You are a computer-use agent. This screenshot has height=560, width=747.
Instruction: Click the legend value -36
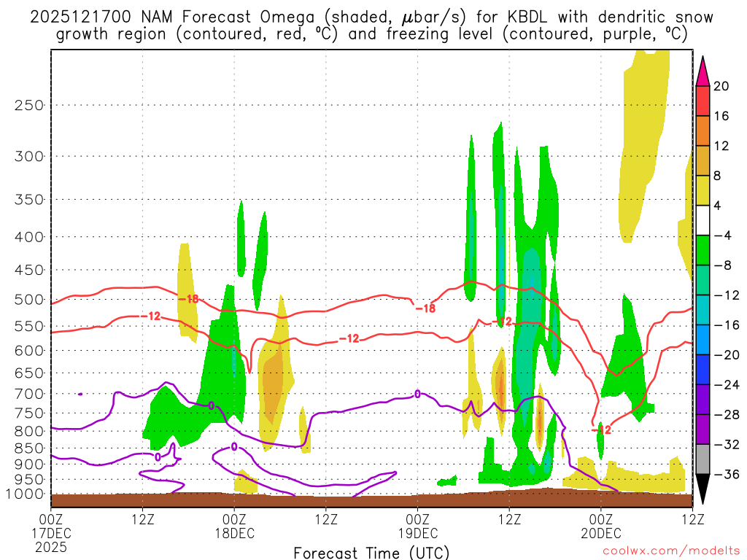(x=727, y=474)
